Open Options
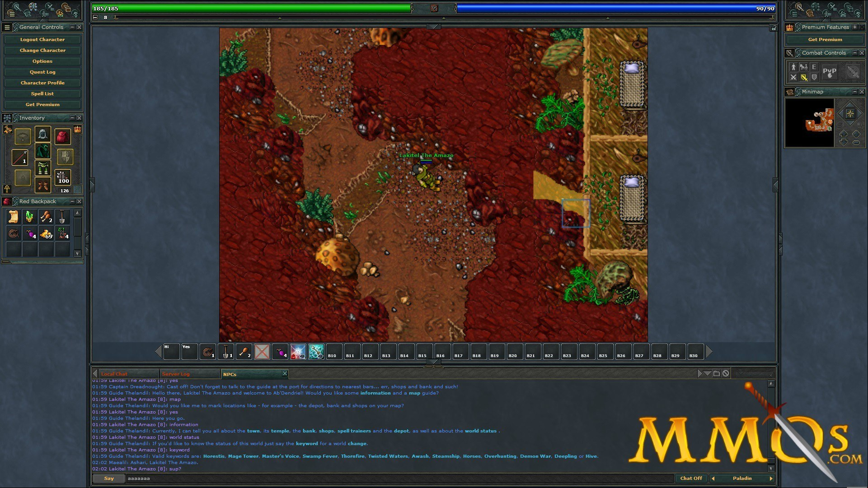Screen dimensions: 868x488 [x=42, y=61]
